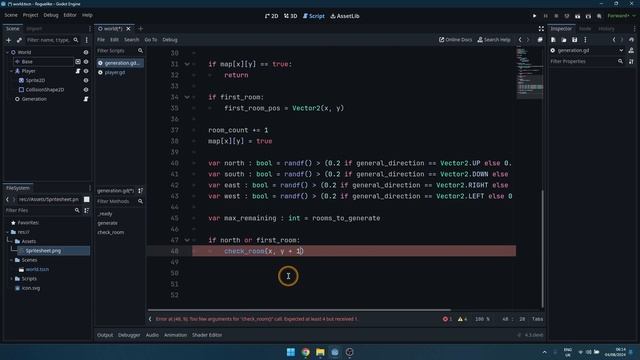Switch to the 2D workspace

[271, 16]
